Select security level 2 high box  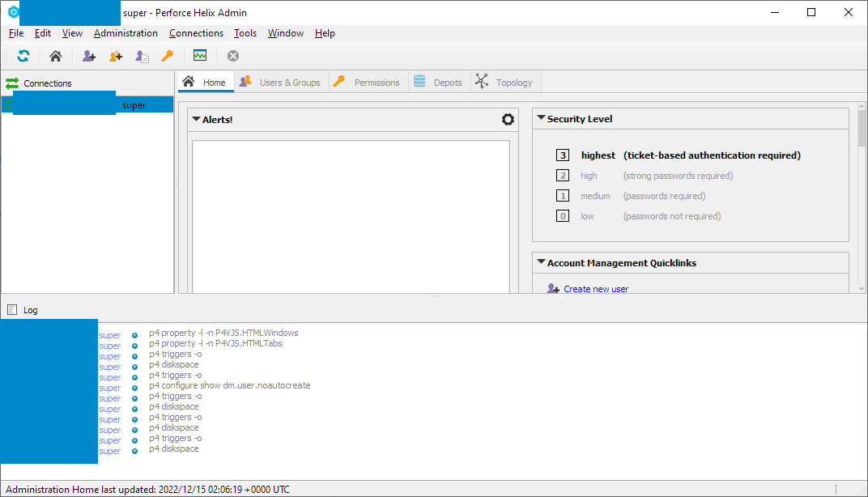tap(563, 176)
